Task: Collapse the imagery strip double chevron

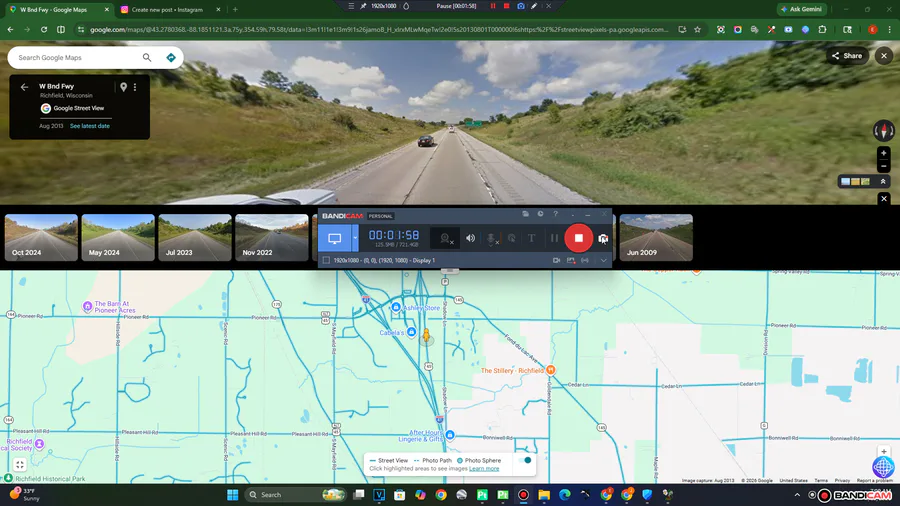Action: tap(883, 181)
